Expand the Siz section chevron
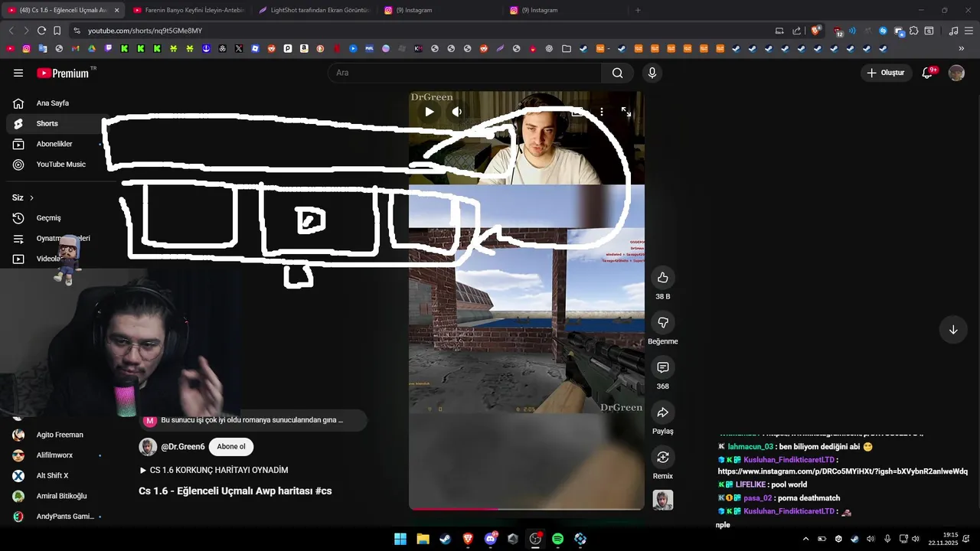Image resolution: width=980 pixels, height=551 pixels. point(31,197)
